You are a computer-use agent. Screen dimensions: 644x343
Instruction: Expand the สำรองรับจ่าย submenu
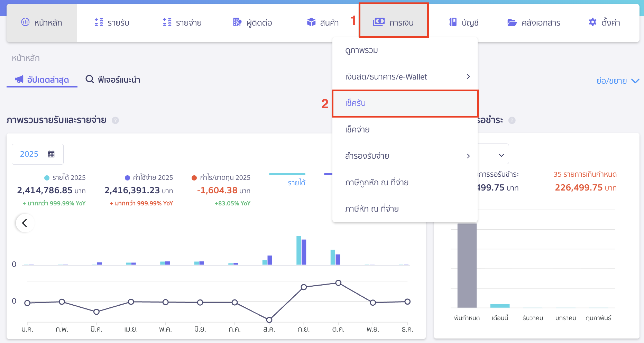click(468, 156)
